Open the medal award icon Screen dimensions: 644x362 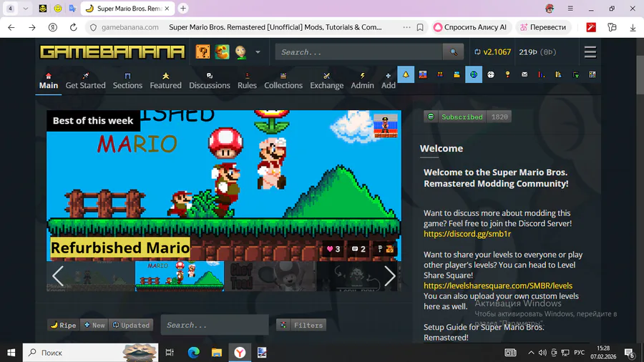(507, 74)
